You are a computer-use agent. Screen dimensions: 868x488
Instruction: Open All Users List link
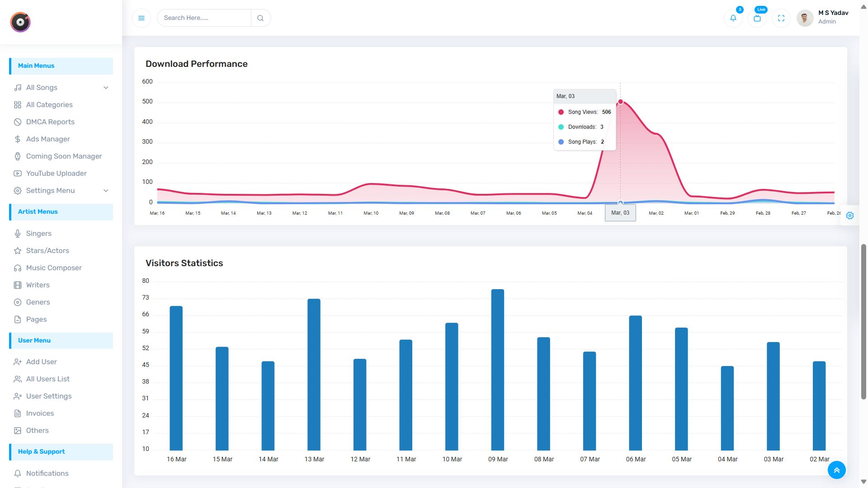(x=47, y=379)
